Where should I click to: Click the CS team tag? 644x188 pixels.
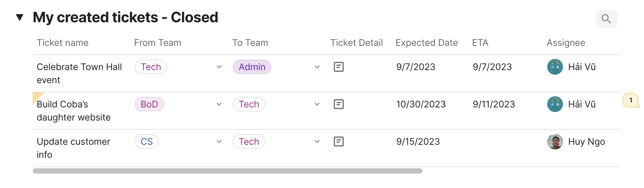click(x=146, y=141)
